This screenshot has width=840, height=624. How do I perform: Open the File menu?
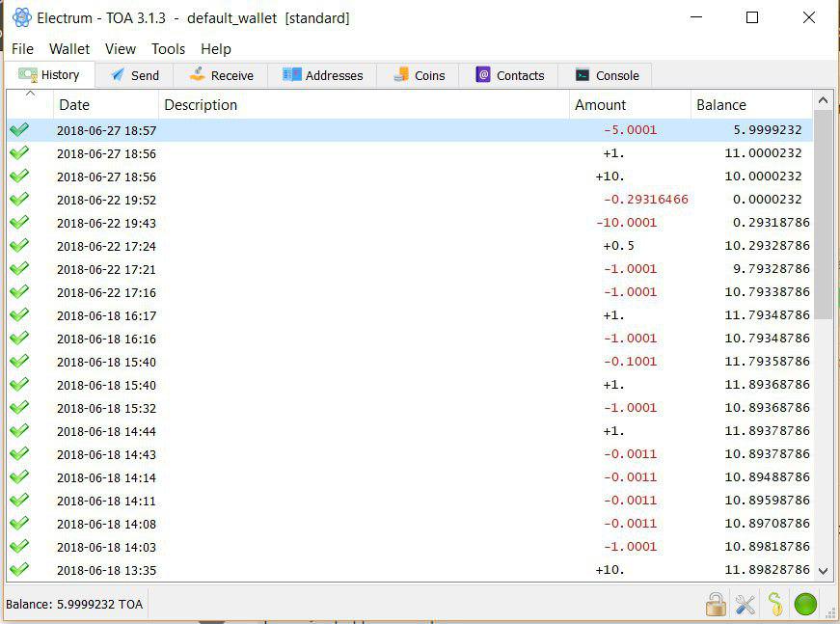[x=22, y=49]
